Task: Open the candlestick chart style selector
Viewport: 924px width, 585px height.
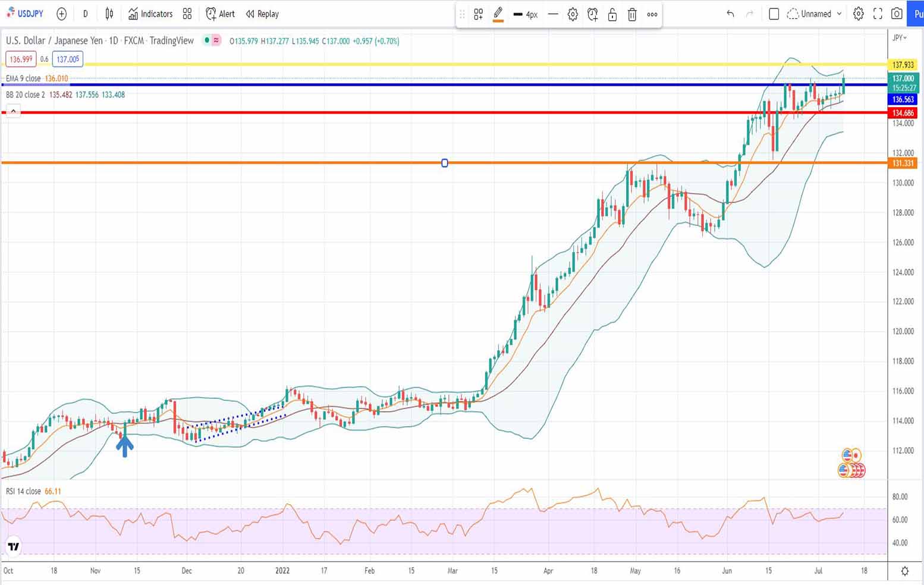Action: 109,14
